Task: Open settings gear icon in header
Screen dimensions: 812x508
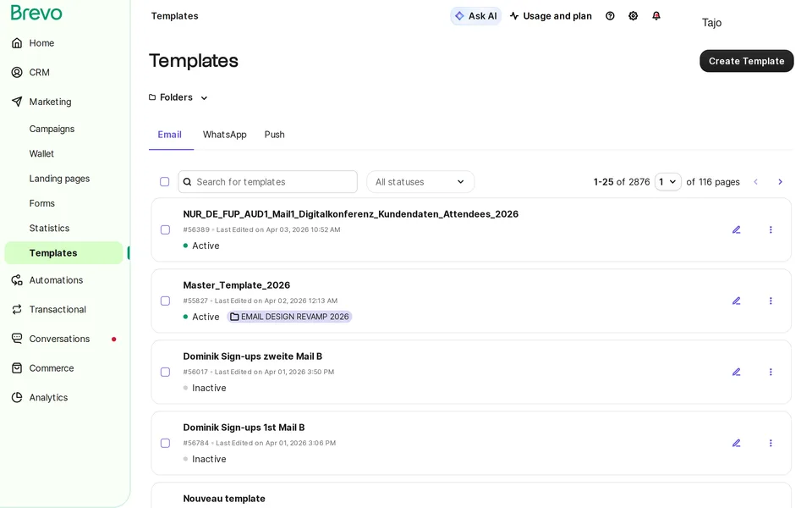Action: tap(633, 16)
